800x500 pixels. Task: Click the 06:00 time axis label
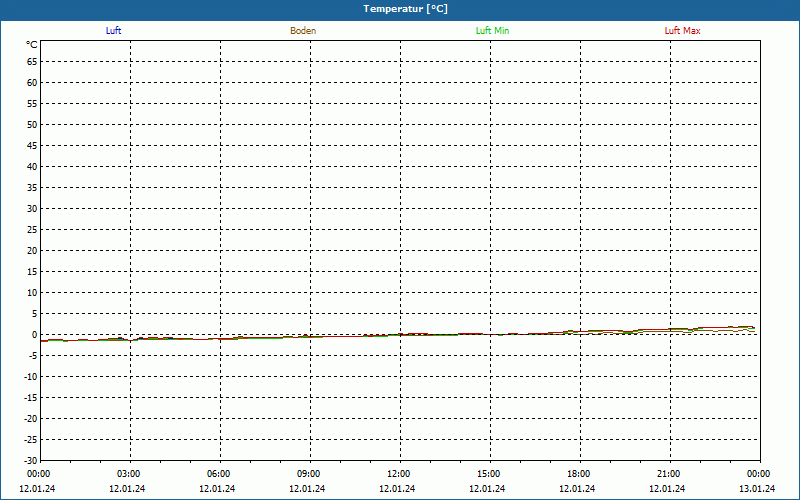pyautogui.click(x=218, y=474)
